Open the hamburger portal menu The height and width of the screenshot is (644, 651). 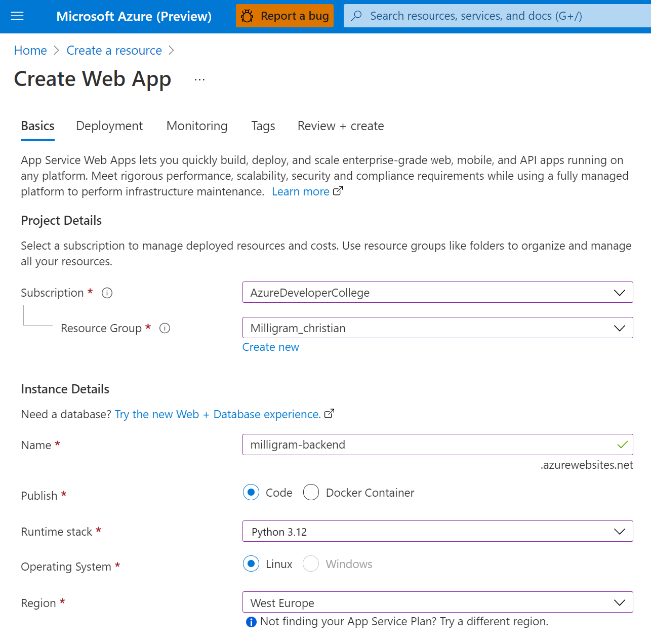click(x=17, y=16)
